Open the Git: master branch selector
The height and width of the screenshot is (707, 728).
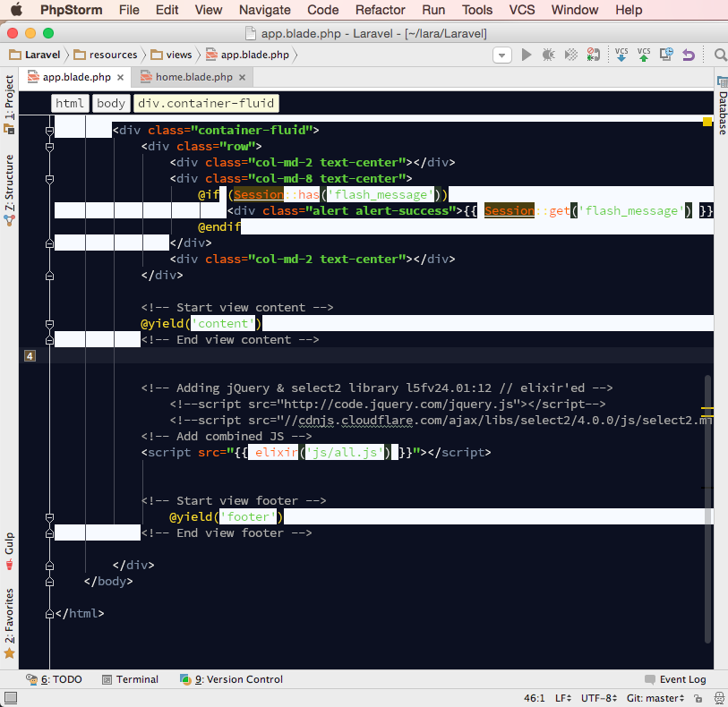pyautogui.click(x=655, y=698)
